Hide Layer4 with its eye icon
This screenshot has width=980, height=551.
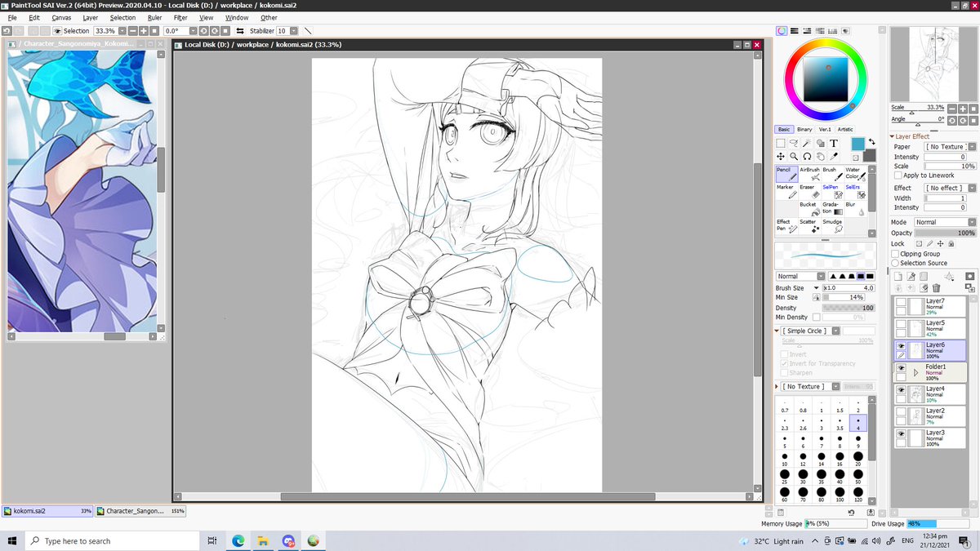click(x=901, y=391)
